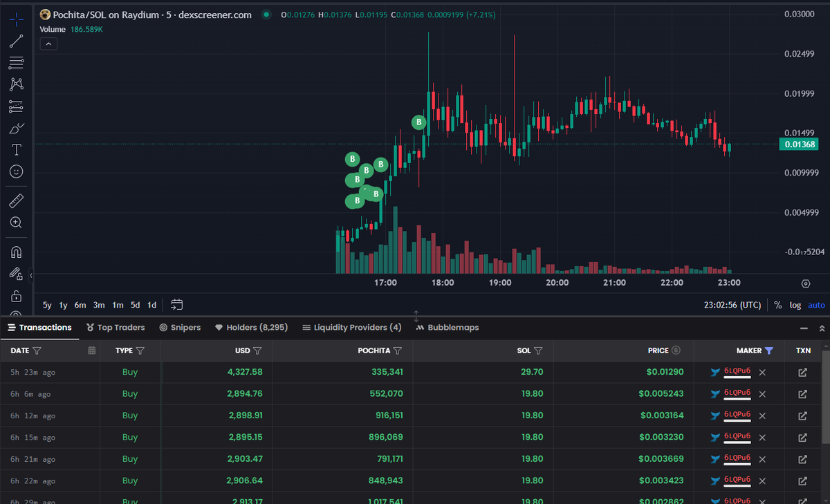Toggle PRICE column currency dollar icon
This screenshot has height=504, width=830.
[x=676, y=351]
